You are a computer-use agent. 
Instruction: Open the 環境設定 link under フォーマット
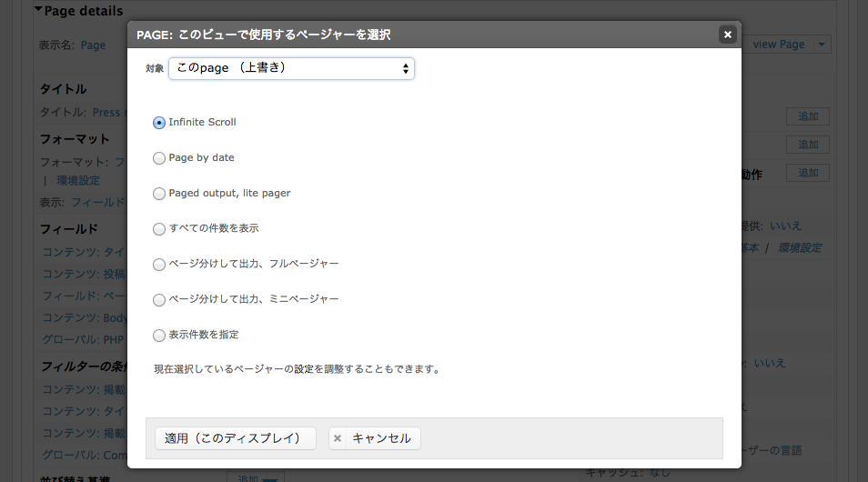click(78, 180)
